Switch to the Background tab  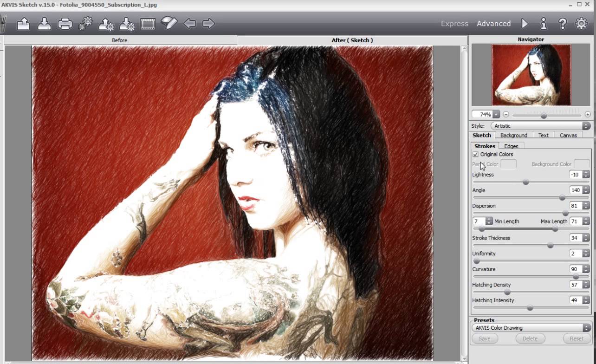pos(513,135)
